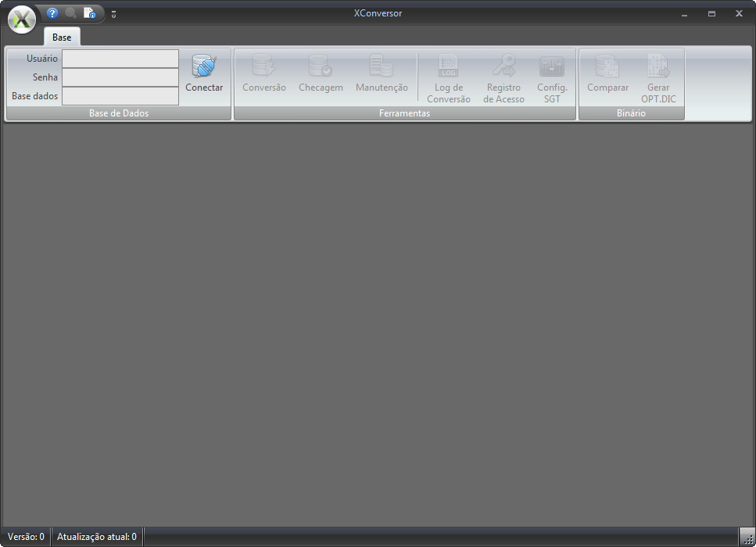
Task: Click the Comparar binary button
Action: (607, 75)
